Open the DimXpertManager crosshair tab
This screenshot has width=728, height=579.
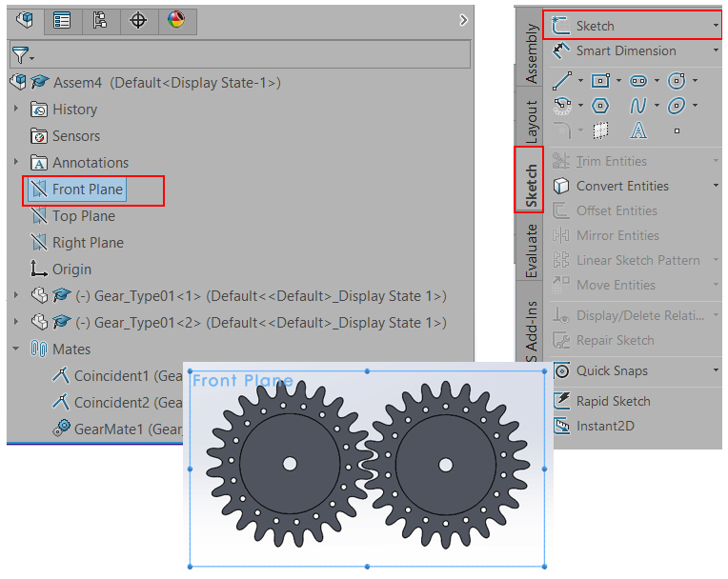point(138,20)
